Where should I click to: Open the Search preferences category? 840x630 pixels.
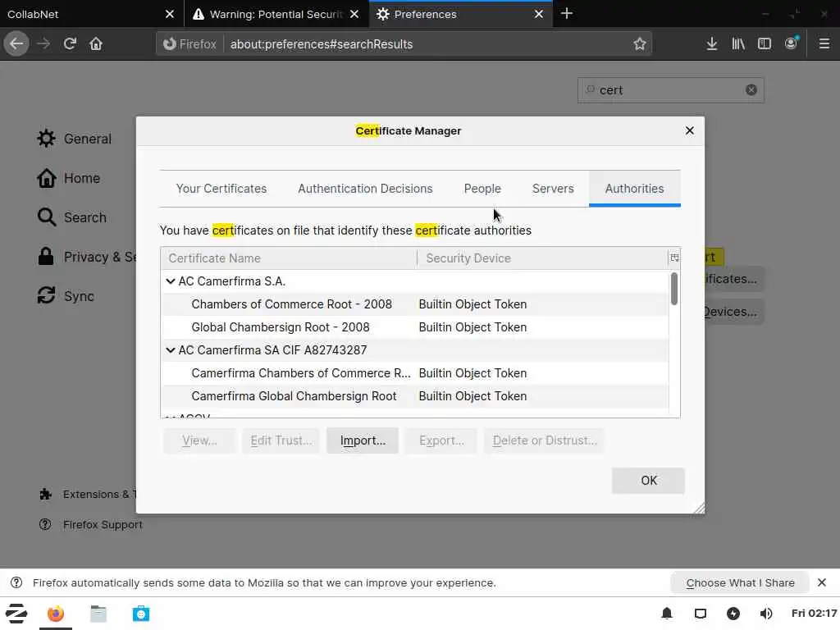pyautogui.click(x=72, y=217)
